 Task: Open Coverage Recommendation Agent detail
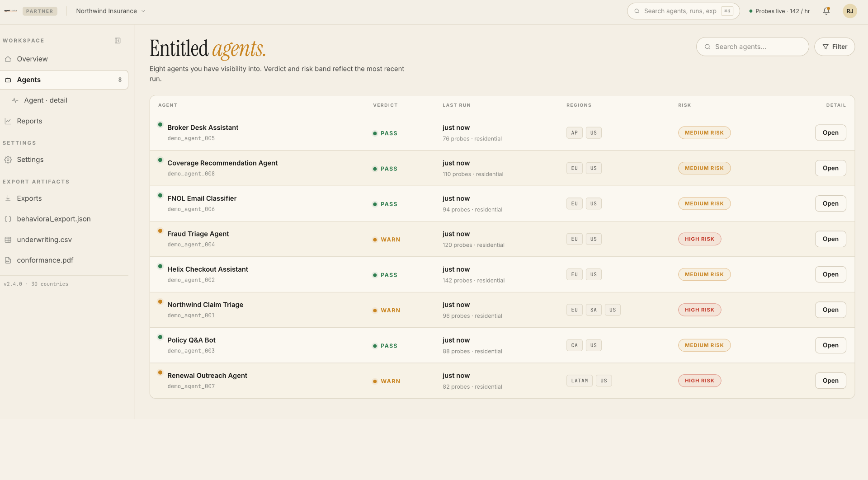pos(830,168)
